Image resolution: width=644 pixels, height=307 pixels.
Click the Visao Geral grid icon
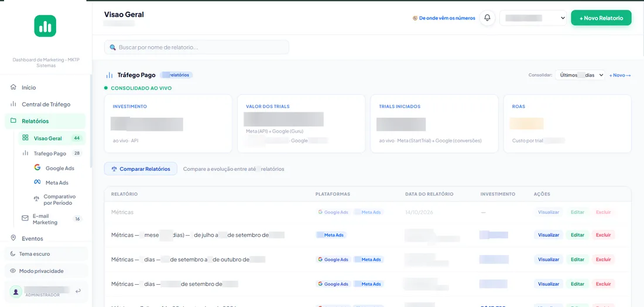pos(25,138)
